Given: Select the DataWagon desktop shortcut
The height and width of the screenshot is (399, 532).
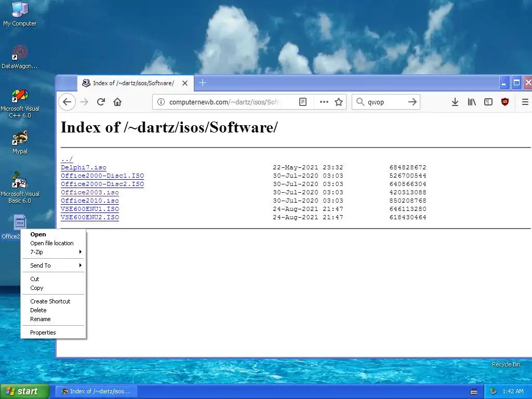Looking at the screenshot, I should click(19, 57).
